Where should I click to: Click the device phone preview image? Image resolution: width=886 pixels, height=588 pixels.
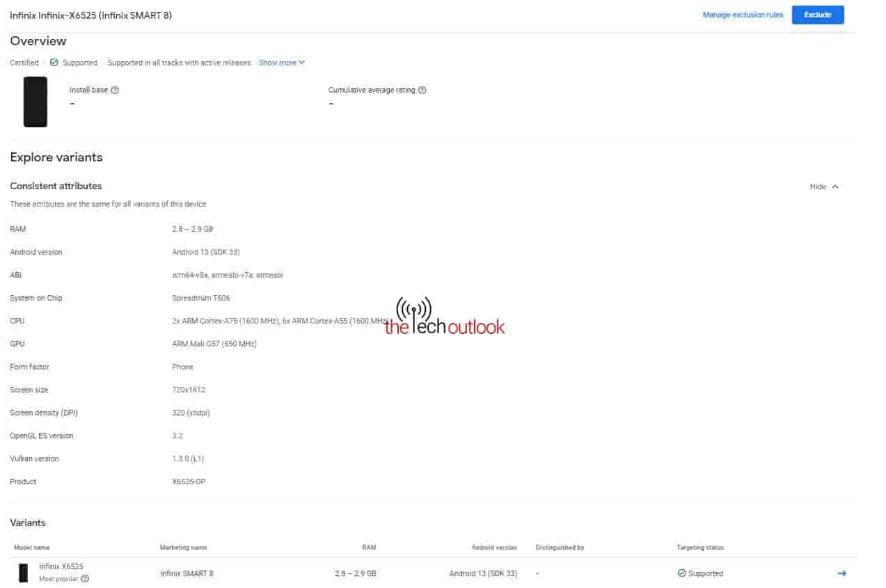pyautogui.click(x=35, y=102)
